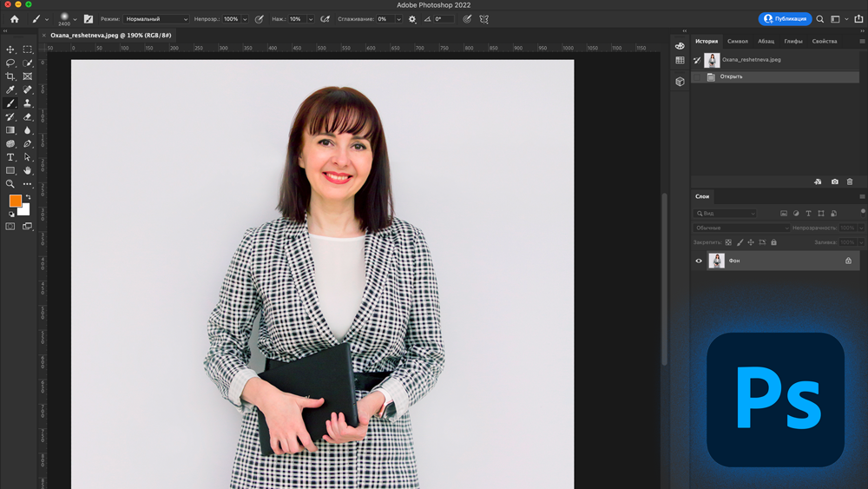Select the Frame tool
This screenshot has height=489, width=868.
[x=27, y=76]
